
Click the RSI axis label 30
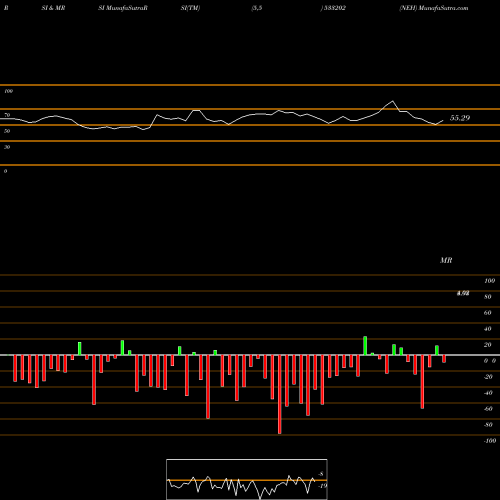(x=7, y=147)
